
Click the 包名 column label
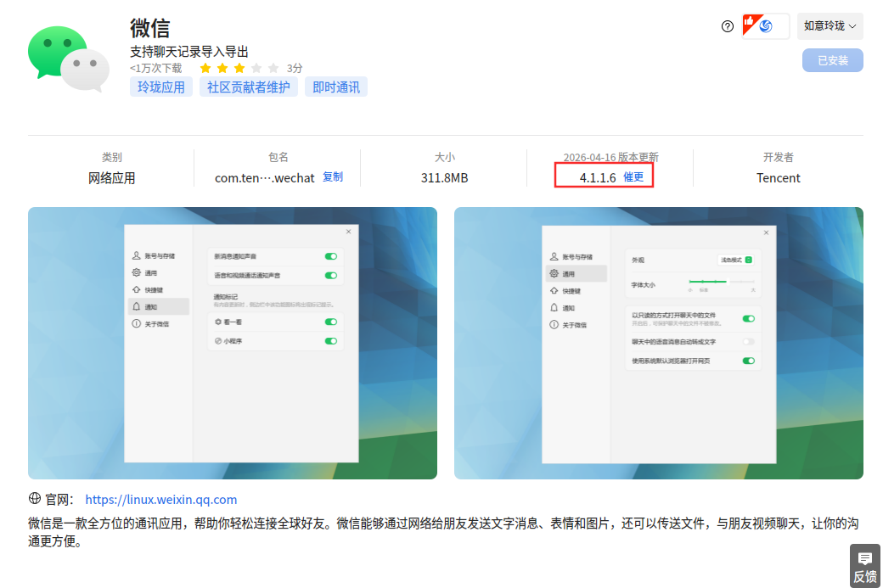coord(278,158)
